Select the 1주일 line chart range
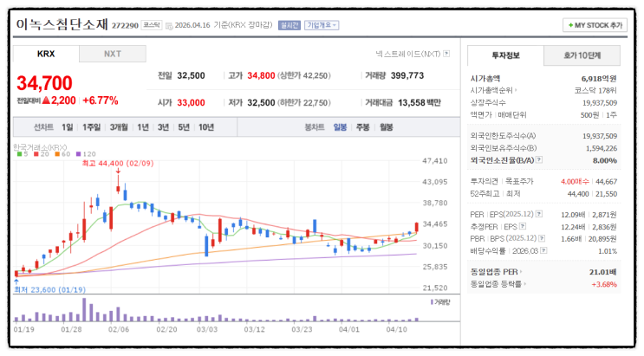The height and width of the screenshot is (356, 644). pos(91,127)
